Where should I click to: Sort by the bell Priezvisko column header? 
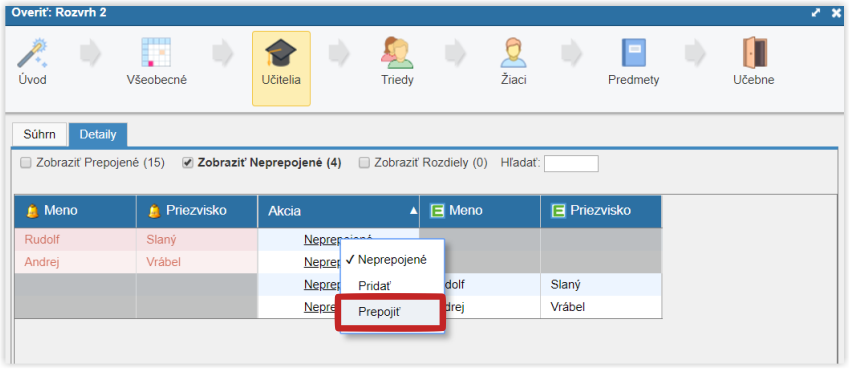[197, 211]
